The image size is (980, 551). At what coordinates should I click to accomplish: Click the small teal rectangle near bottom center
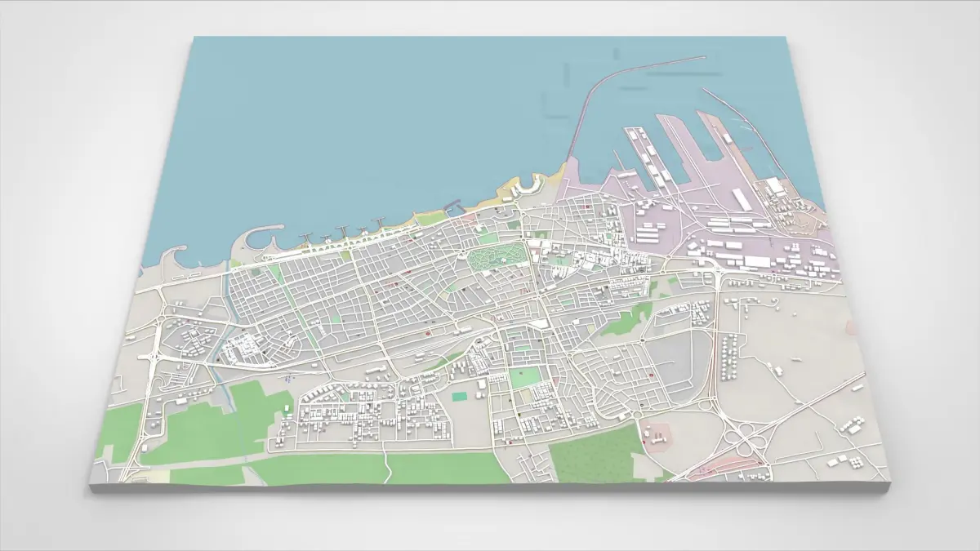(x=460, y=397)
